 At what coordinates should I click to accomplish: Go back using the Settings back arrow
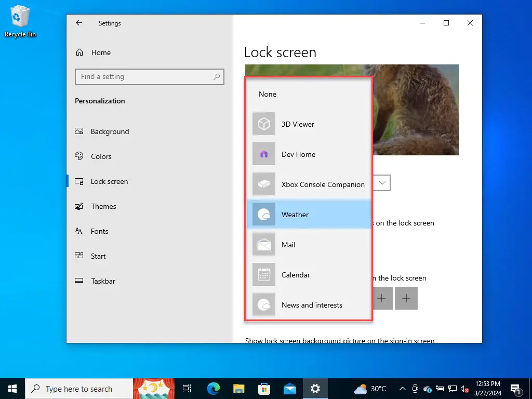[79, 23]
